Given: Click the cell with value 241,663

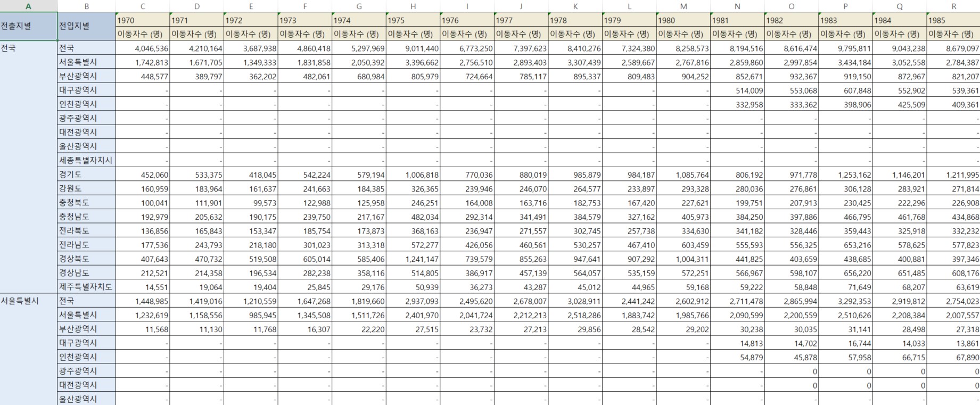Looking at the screenshot, I should pos(305,188).
